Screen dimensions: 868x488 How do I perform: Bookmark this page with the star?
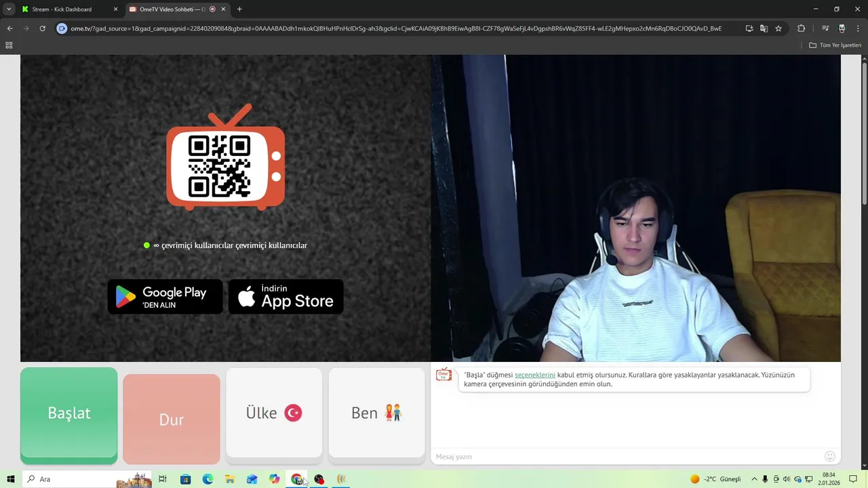click(x=778, y=28)
